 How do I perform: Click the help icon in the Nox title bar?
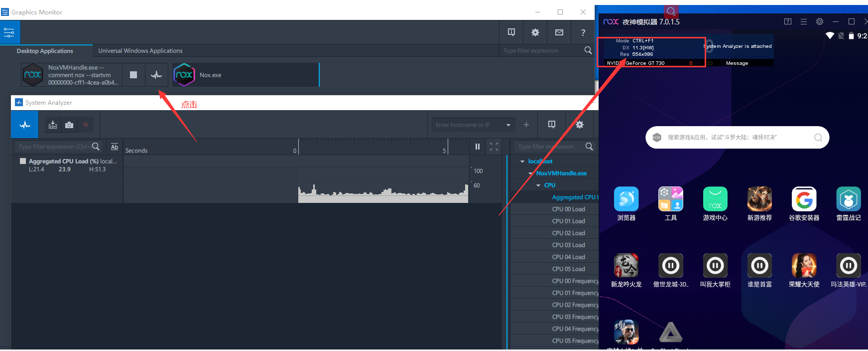coord(788,21)
